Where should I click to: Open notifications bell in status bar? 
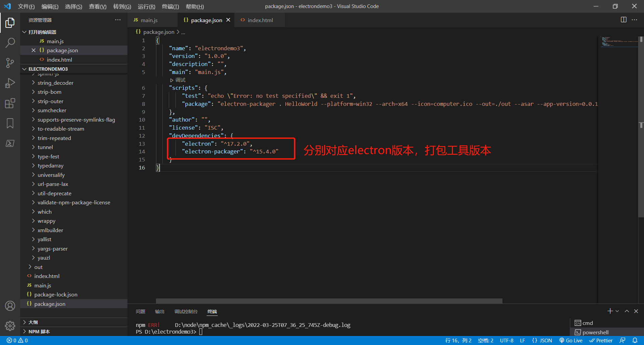pos(635,340)
